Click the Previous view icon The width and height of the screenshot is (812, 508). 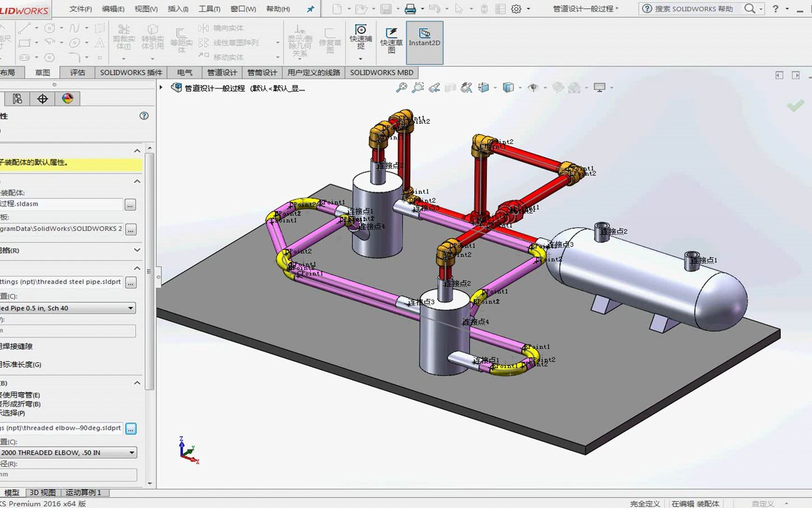(x=434, y=87)
